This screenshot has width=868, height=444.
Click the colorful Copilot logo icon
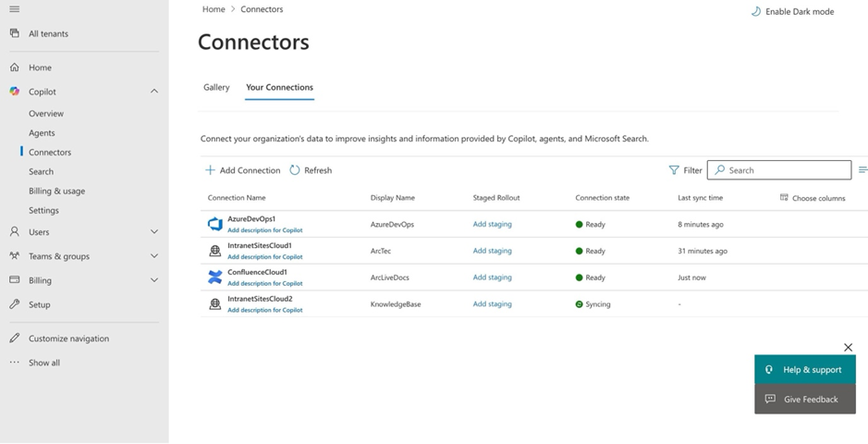(x=15, y=92)
